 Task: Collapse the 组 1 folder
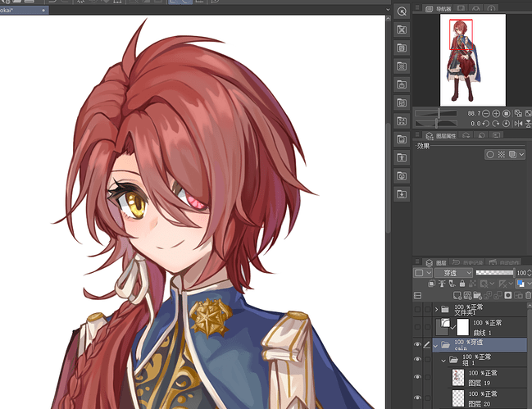coord(443,361)
